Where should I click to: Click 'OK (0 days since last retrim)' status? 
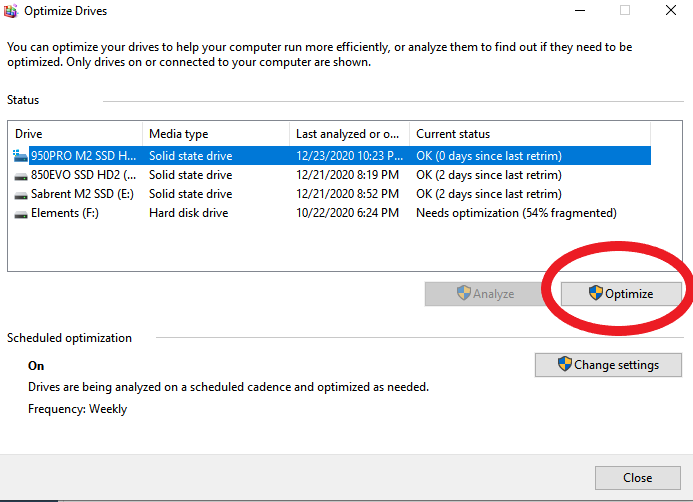tap(489, 156)
